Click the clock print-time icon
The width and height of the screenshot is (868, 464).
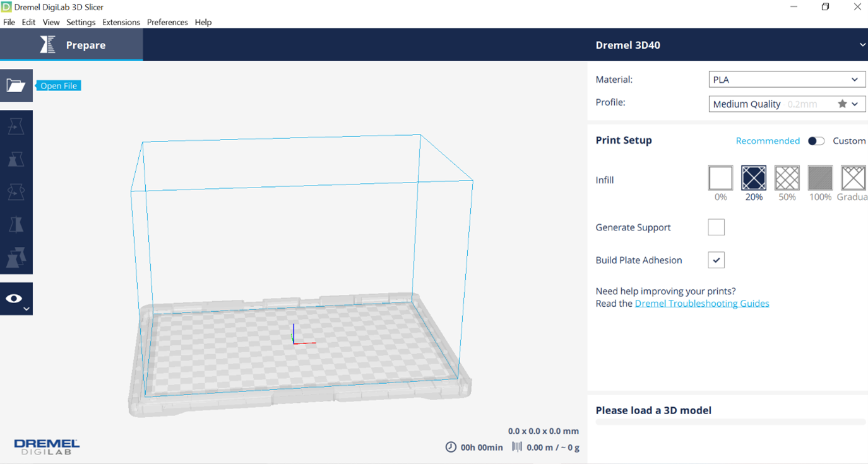(x=451, y=447)
